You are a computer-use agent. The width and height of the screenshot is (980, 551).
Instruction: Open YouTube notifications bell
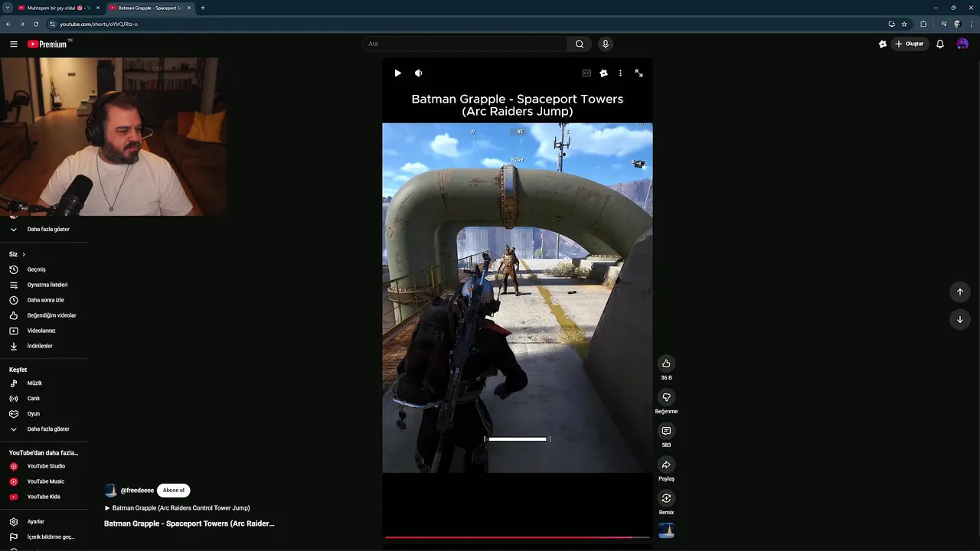[x=940, y=44]
